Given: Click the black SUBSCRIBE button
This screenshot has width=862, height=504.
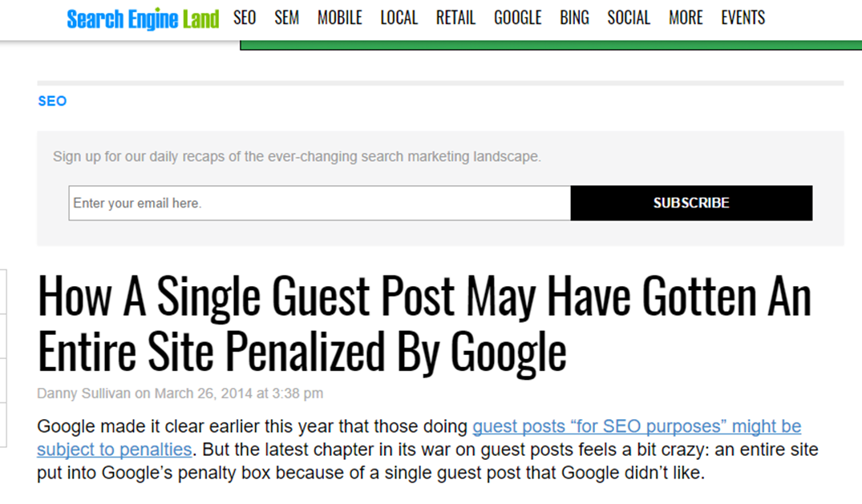Looking at the screenshot, I should click(x=691, y=203).
